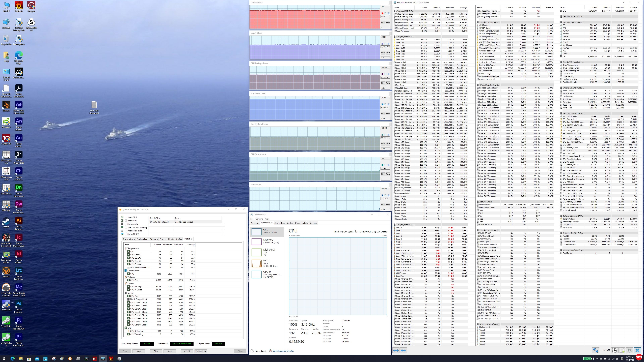Click Clear button in AIDA64
The width and height of the screenshot is (644, 362).
click(156, 351)
